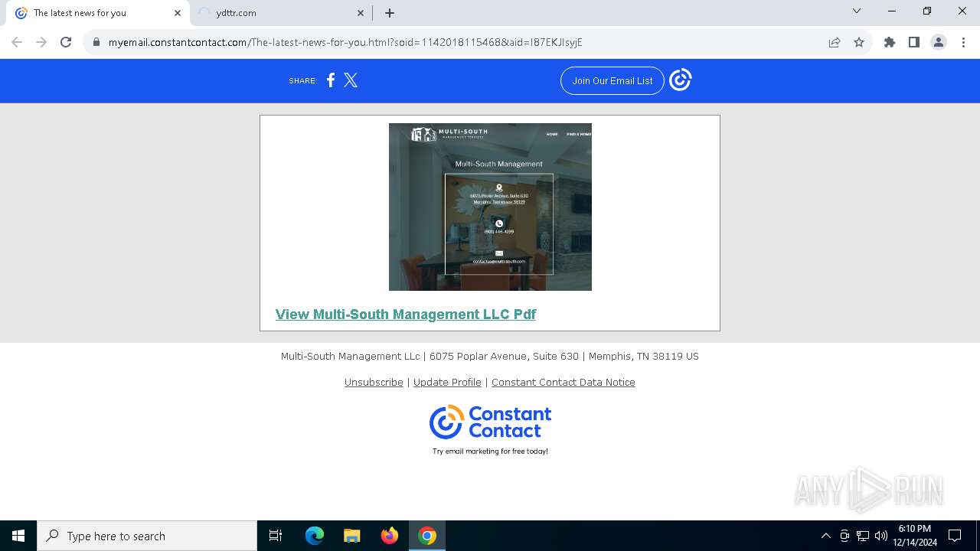Open a new browser tab

pyautogui.click(x=390, y=13)
